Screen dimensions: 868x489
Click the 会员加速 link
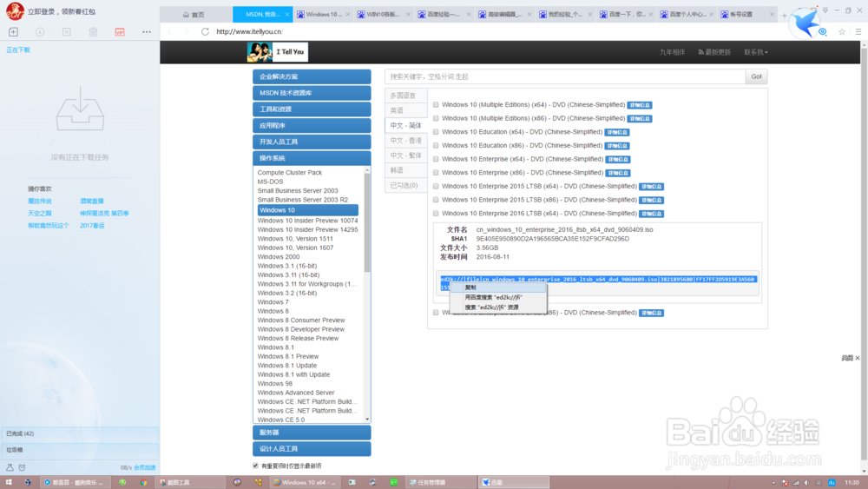coord(145,467)
